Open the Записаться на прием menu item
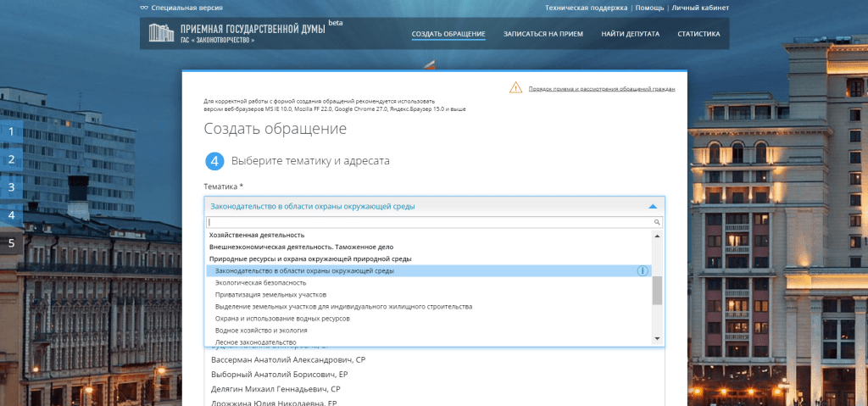The height and width of the screenshot is (406, 868). pos(542,35)
